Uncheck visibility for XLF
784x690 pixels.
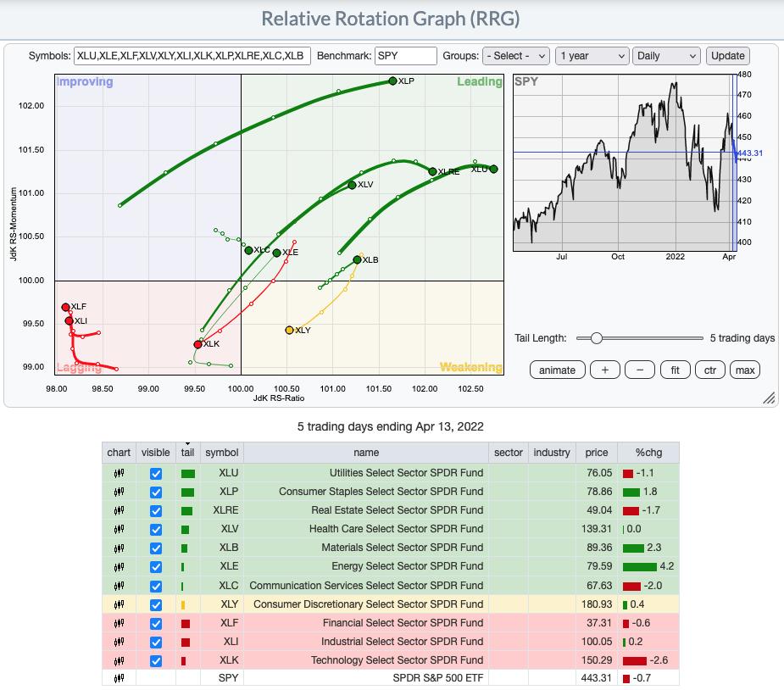point(156,624)
